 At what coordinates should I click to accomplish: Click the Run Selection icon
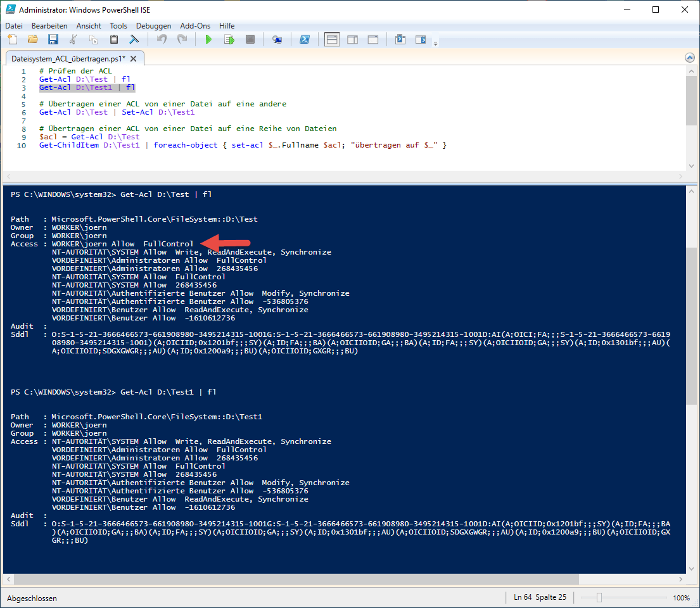[x=229, y=39]
